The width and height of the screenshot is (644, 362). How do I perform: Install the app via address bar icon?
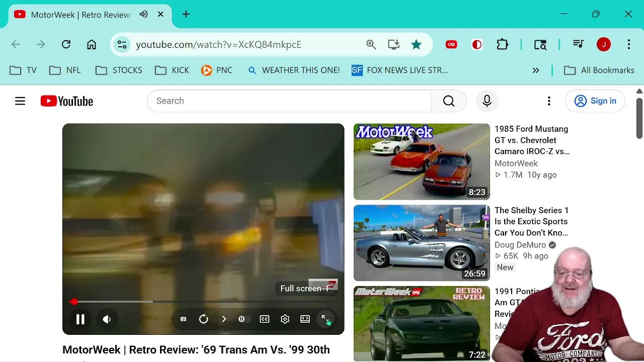[393, 45]
